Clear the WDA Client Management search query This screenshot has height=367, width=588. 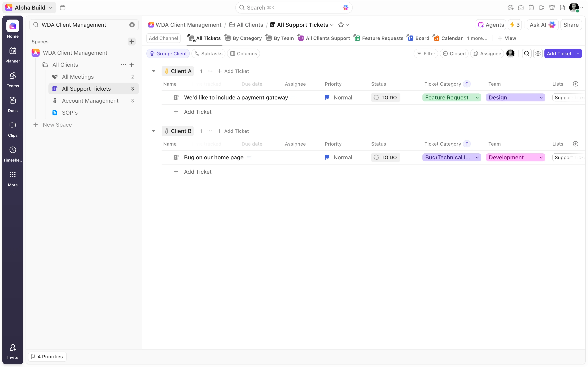tap(132, 25)
